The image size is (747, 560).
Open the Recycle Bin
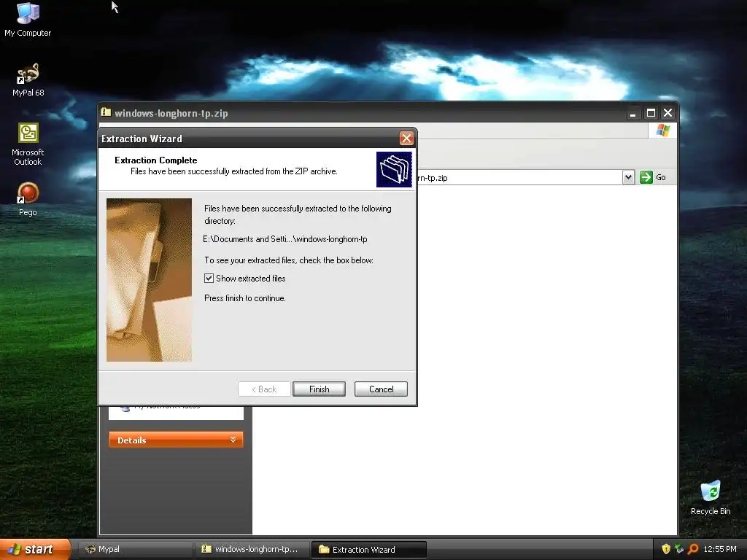click(711, 497)
